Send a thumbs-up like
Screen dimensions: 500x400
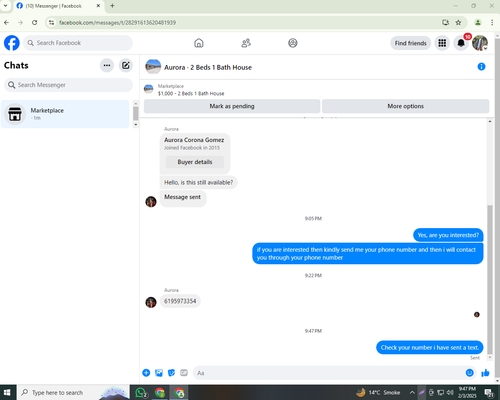485,373
